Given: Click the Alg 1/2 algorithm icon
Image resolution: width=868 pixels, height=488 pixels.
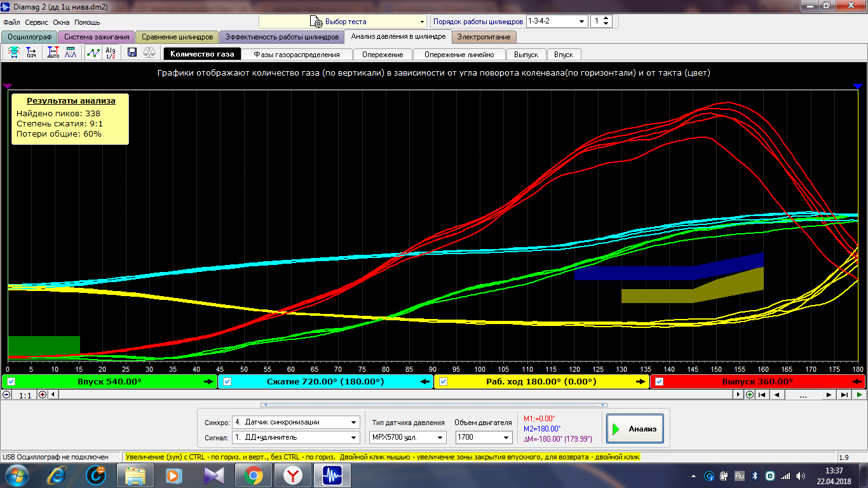Looking at the screenshot, I should 111,53.
